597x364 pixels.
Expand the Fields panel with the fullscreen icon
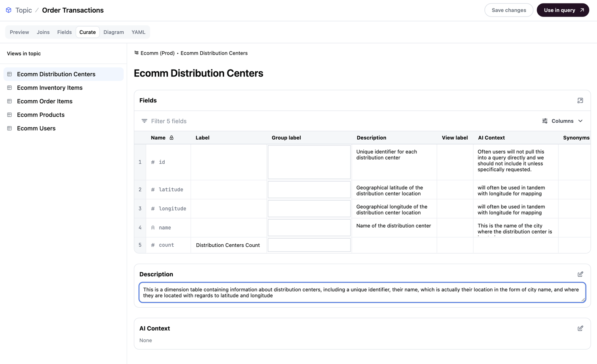pyautogui.click(x=580, y=101)
